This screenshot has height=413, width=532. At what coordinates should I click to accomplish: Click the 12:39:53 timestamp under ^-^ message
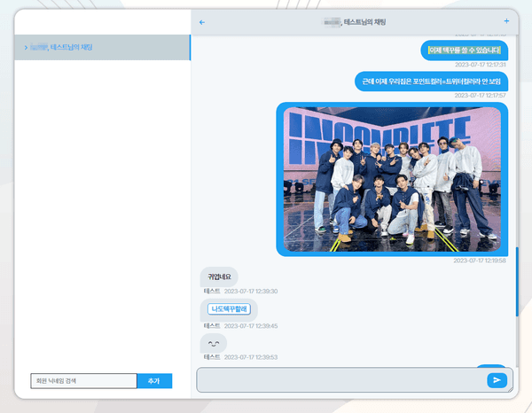coord(251,356)
